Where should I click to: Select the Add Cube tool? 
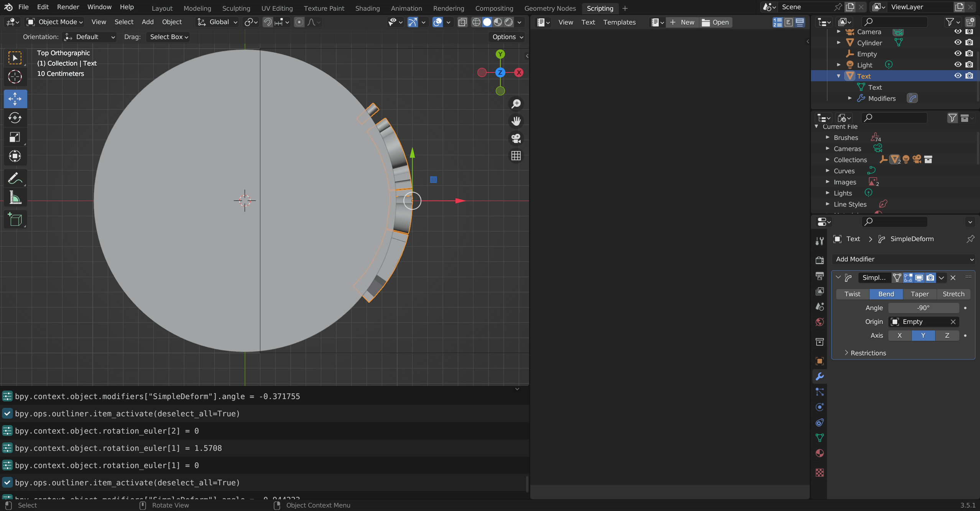pyautogui.click(x=15, y=219)
